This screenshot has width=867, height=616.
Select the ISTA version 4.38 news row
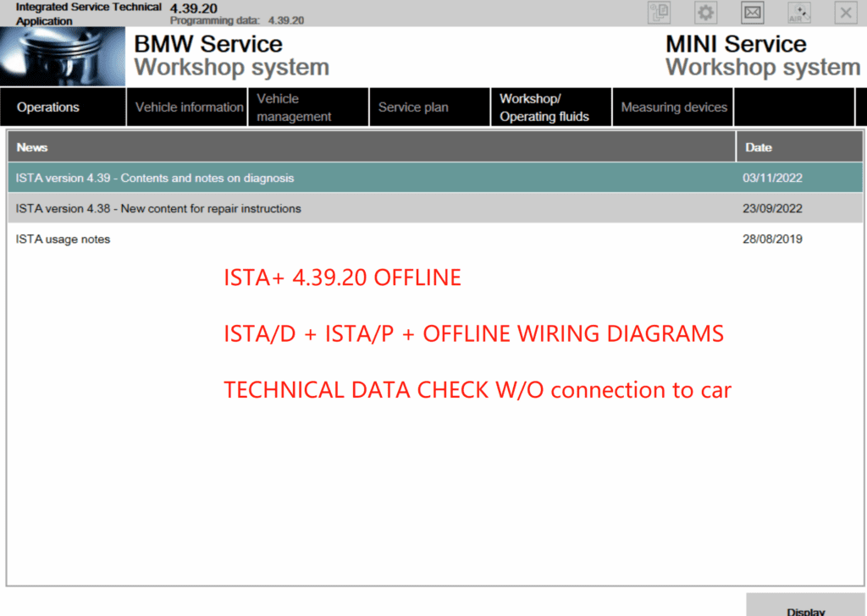435,208
